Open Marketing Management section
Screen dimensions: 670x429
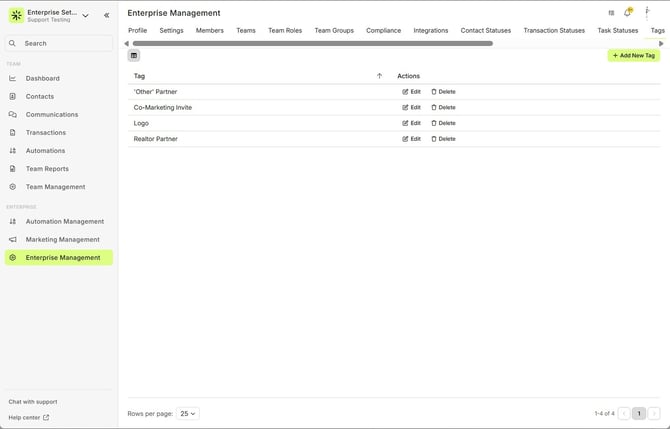click(62, 240)
